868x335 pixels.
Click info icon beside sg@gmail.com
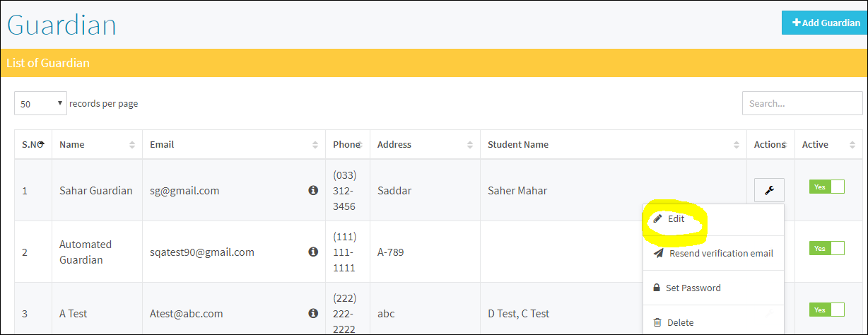[313, 190]
